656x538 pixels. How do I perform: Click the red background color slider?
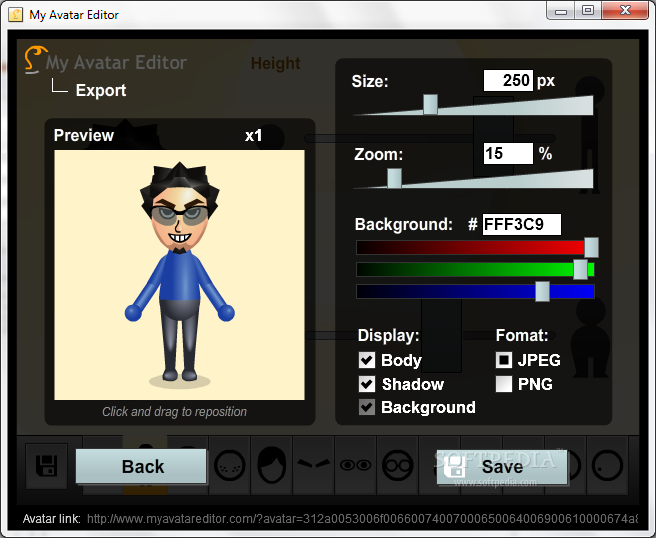point(475,248)
